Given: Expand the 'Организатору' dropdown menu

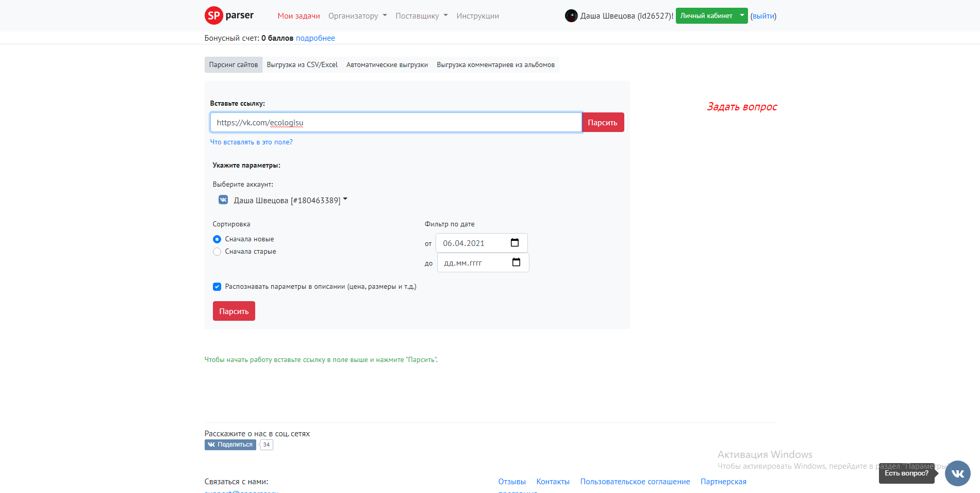Looking at the screenshot, I should (358, 16).
